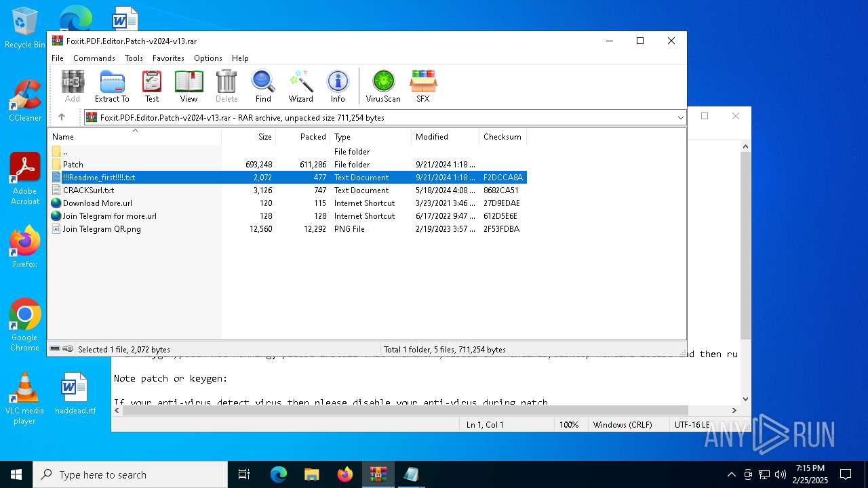This screenshot has width=868, height=488.
Task: Show archive Info
Action: [x=338, y=86]
